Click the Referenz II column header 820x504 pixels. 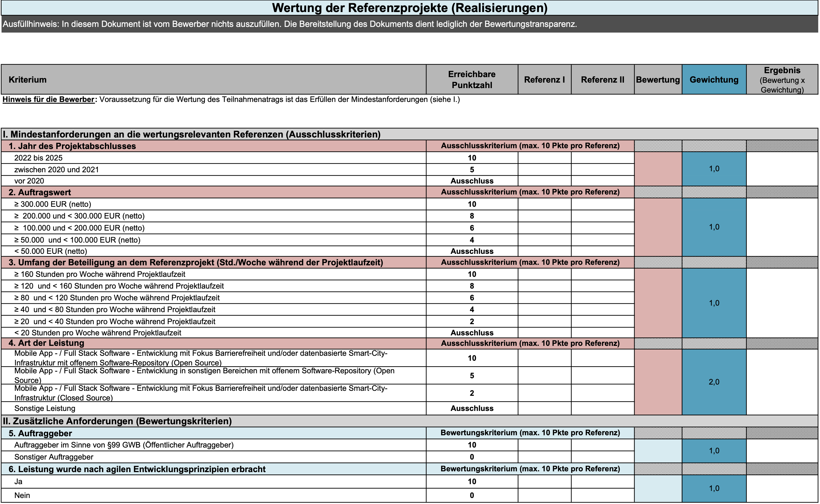point(602,80)
